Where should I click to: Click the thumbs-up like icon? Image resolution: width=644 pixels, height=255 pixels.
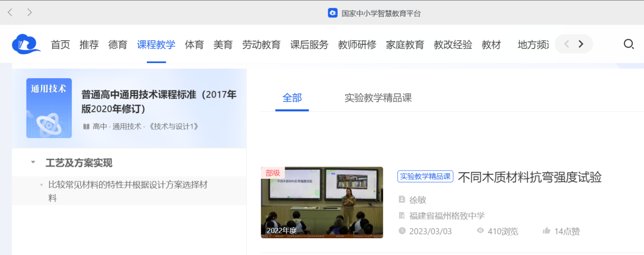click(546, 231)
